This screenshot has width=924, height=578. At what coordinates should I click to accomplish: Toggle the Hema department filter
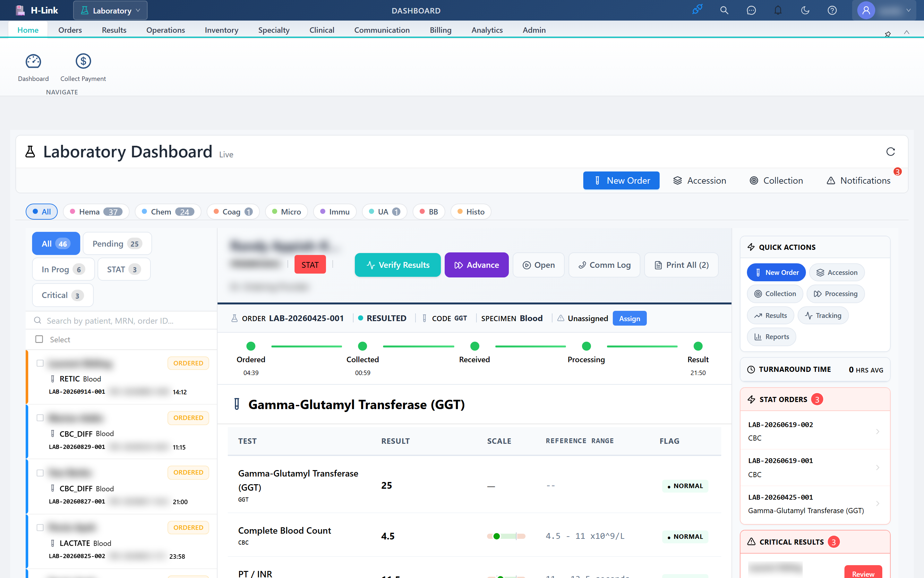(x=96, y=212)
